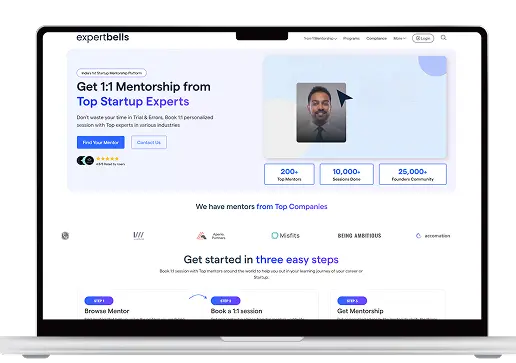Click the V// slashes company logo

coord(139,236)
